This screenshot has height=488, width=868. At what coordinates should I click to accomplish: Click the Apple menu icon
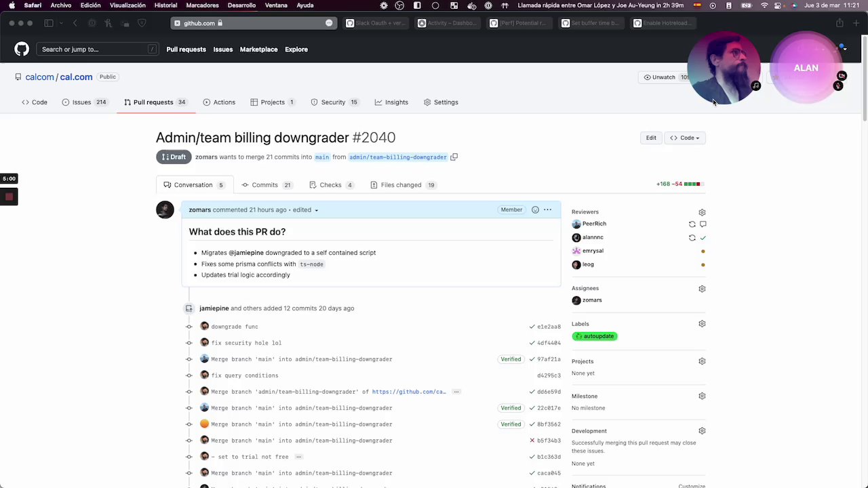coord(12,5)
